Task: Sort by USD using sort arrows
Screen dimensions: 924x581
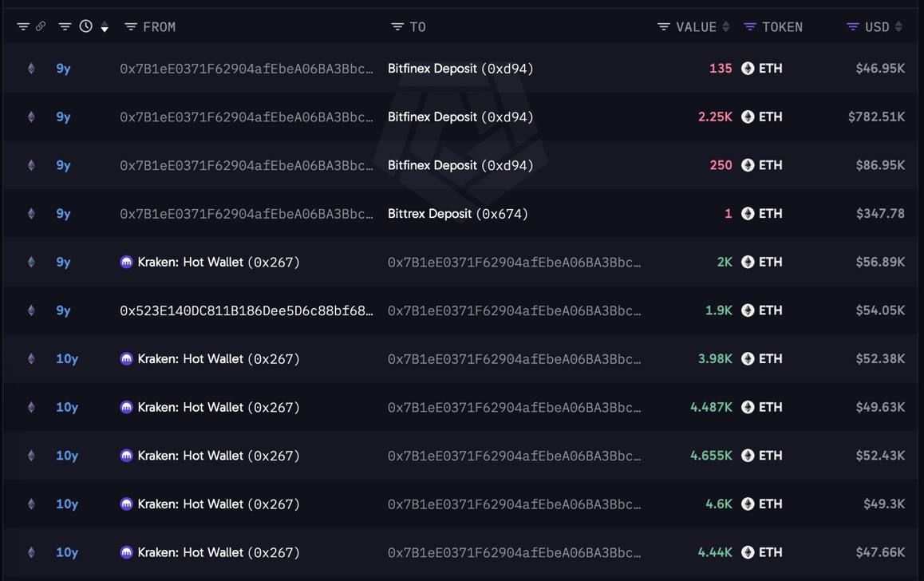Action: 898,26
